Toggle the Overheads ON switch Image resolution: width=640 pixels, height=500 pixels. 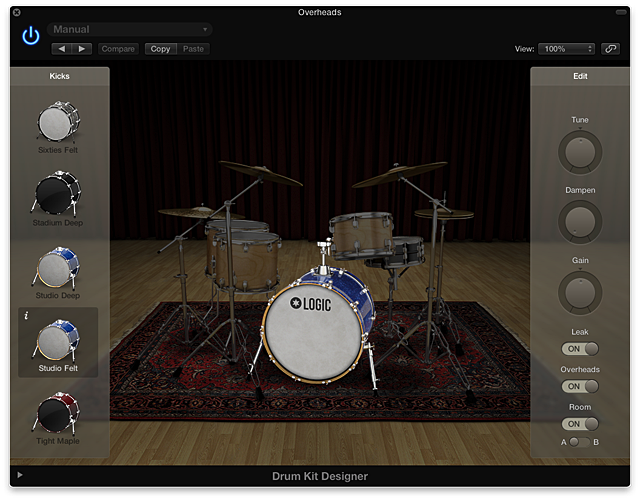(580, 386)
